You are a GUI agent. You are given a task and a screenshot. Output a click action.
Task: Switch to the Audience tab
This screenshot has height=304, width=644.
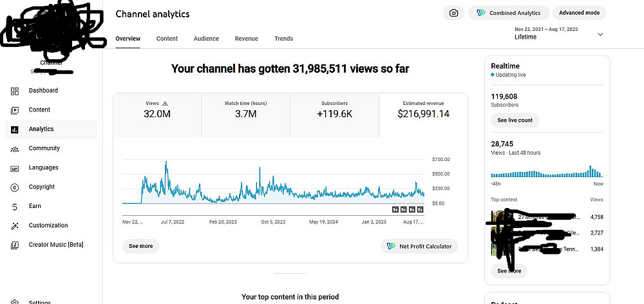click(206, 39)
